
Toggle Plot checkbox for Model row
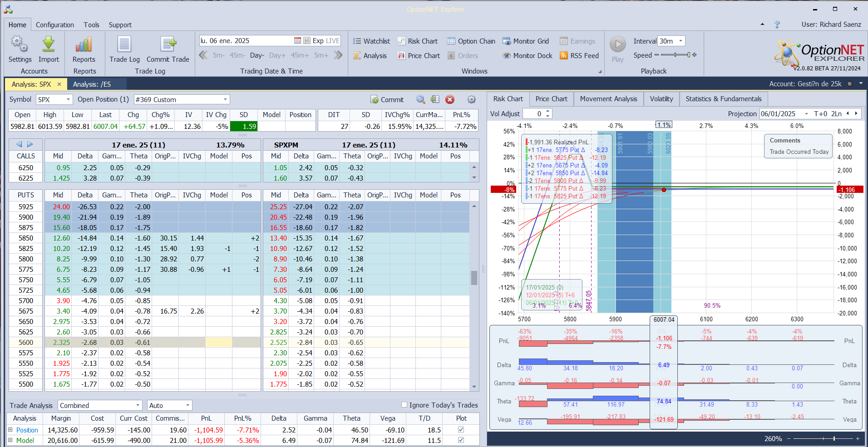tap(461, 440)
